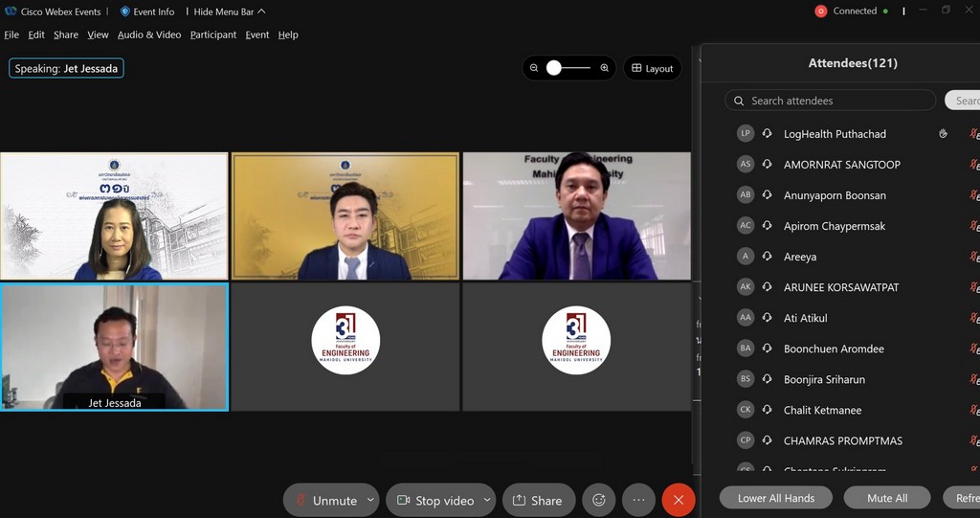
Task: Collapse the menu with Hide Menu Bar
Action: [x=230, y=11]
